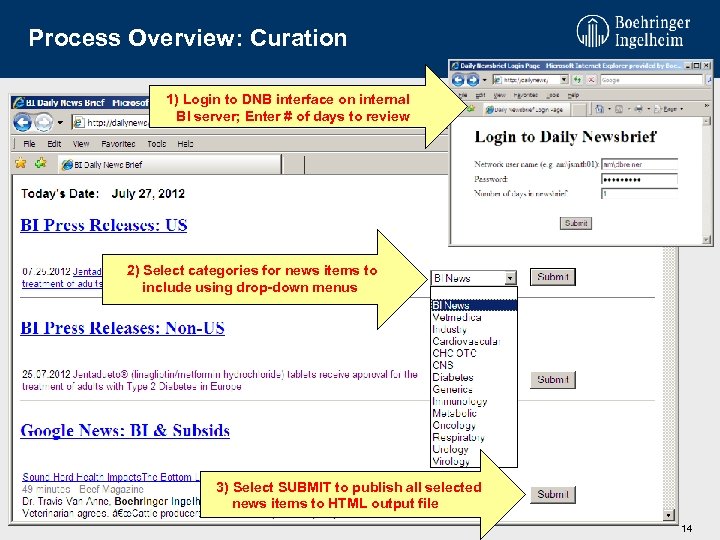Select the BI Daily News Brief browser tab
Image resolution: width=720 pixels, height=540 pixels.
click(170, 164)
